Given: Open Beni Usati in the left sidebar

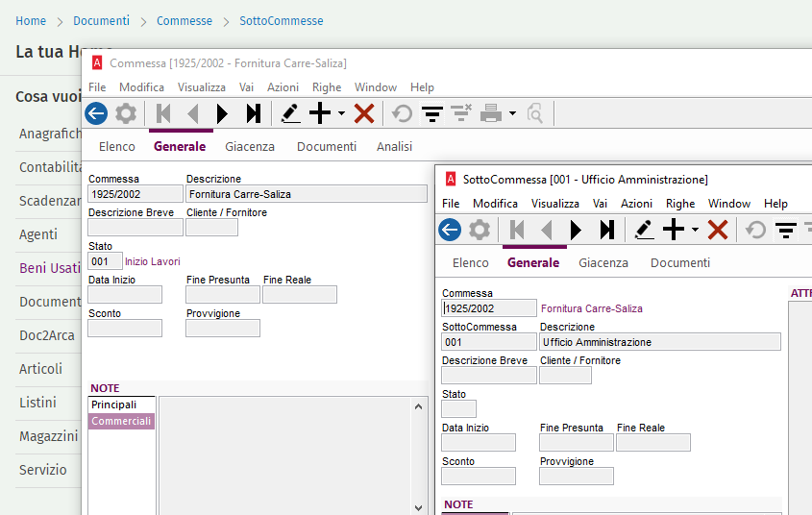Looking at the screenshot, I should [50, 268].
